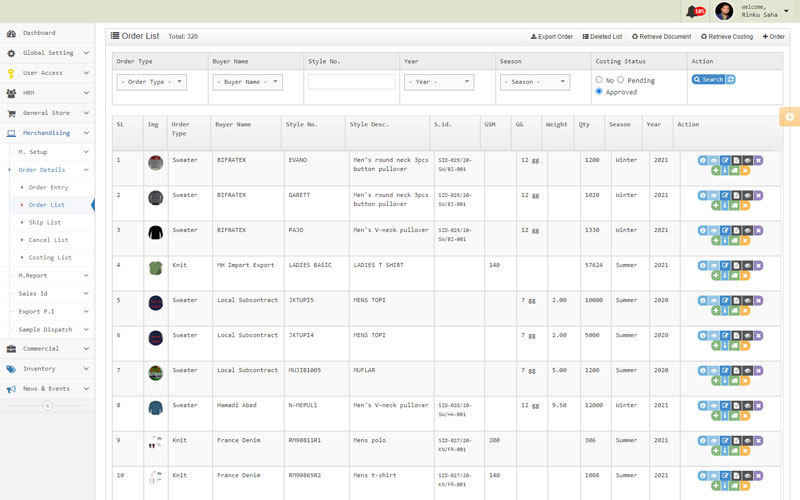Select the Approved costing status radio
Screen dimensions: 800x500
(x=599, y=91)
